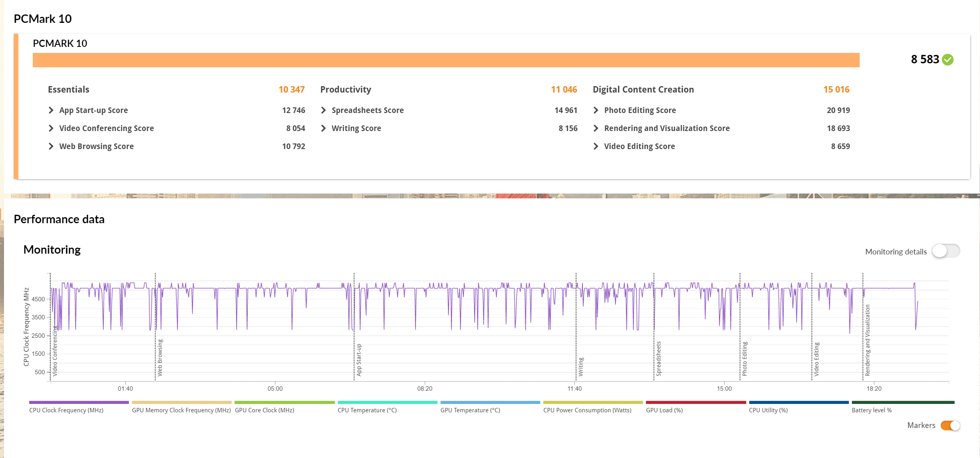The height and width of the screenshot is (458, 980).
Task: Click the 4500 y-axis tick label
Action: [38, 299]
